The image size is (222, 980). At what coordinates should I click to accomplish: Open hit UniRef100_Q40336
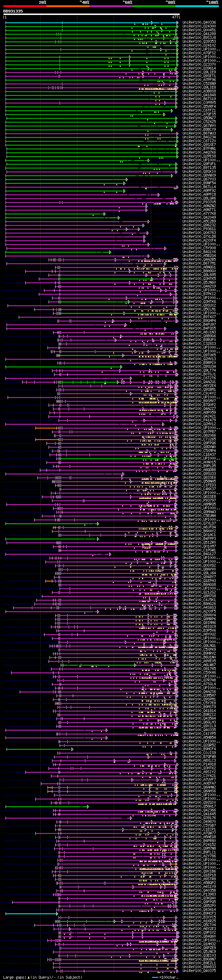point(199,23)
